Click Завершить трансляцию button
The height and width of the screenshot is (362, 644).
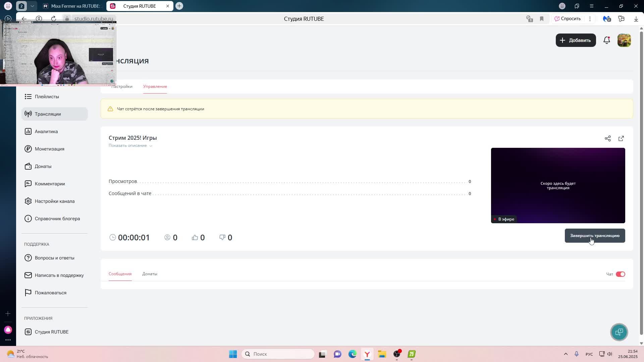click(x=594, y=236)
